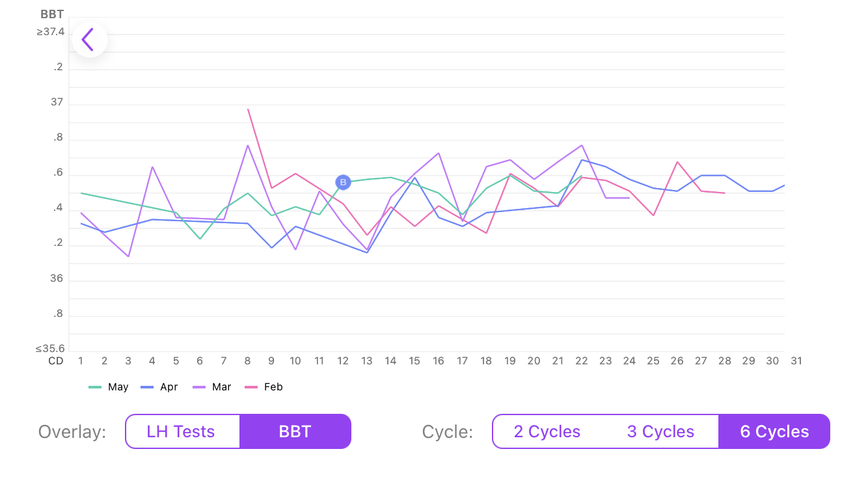Select the 6 Cycles view

tap(774, 431)
